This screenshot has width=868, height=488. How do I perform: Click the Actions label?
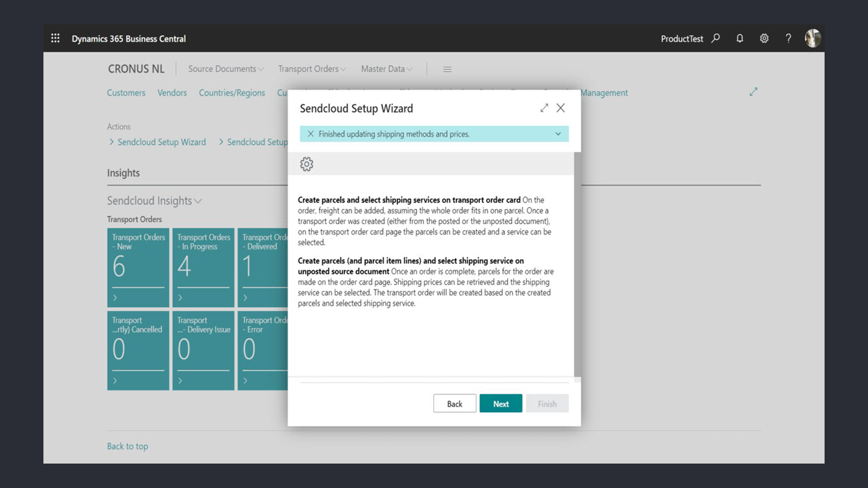[119, 127]
